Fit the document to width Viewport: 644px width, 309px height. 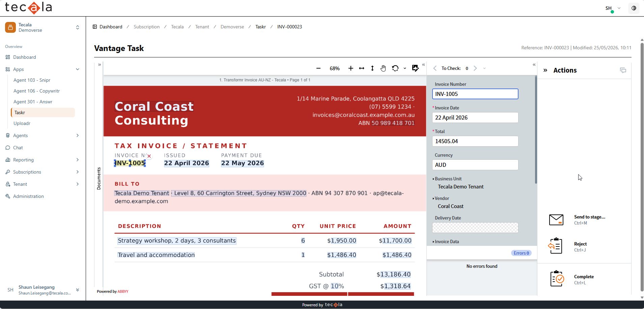pyautogui.click(x=362, y=69)
